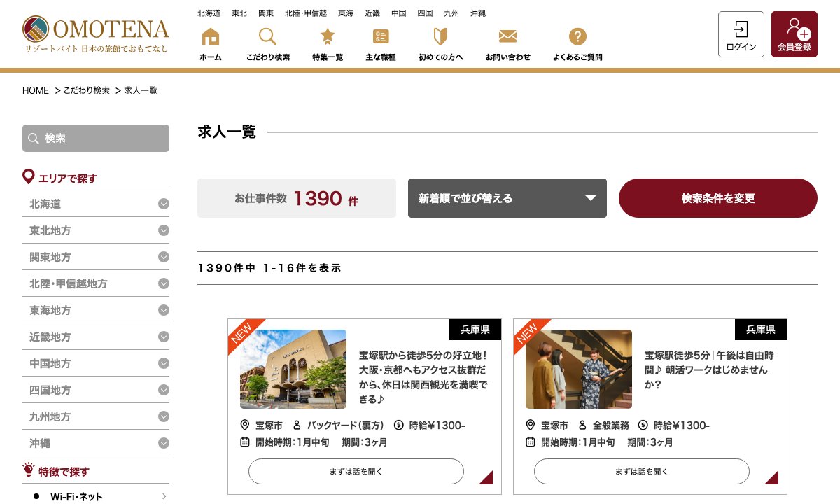840x504 pixels.
Task: Open Wi-Fi・ネット feature filter
Action: point(96,496)
